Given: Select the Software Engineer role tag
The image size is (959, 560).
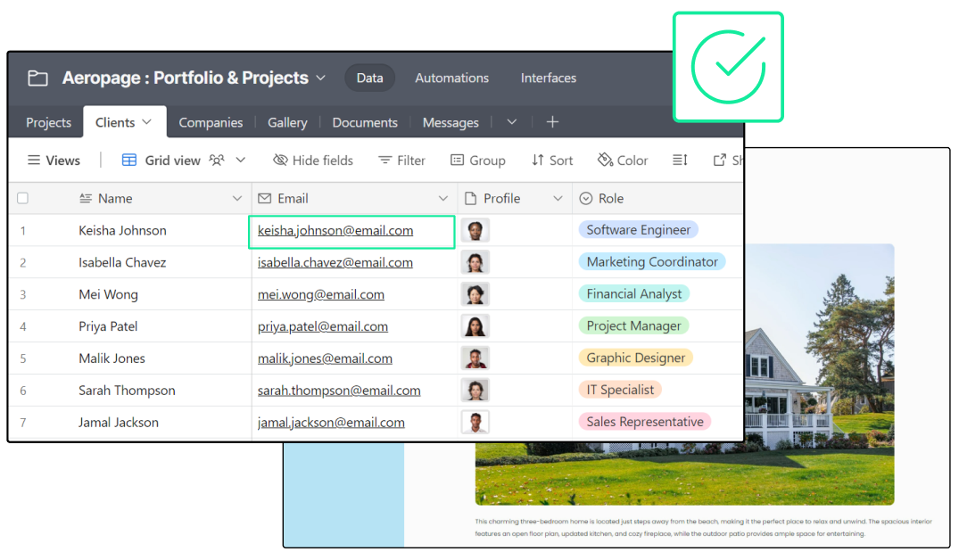Looking at the screenshot, I should tap(639, 230).
